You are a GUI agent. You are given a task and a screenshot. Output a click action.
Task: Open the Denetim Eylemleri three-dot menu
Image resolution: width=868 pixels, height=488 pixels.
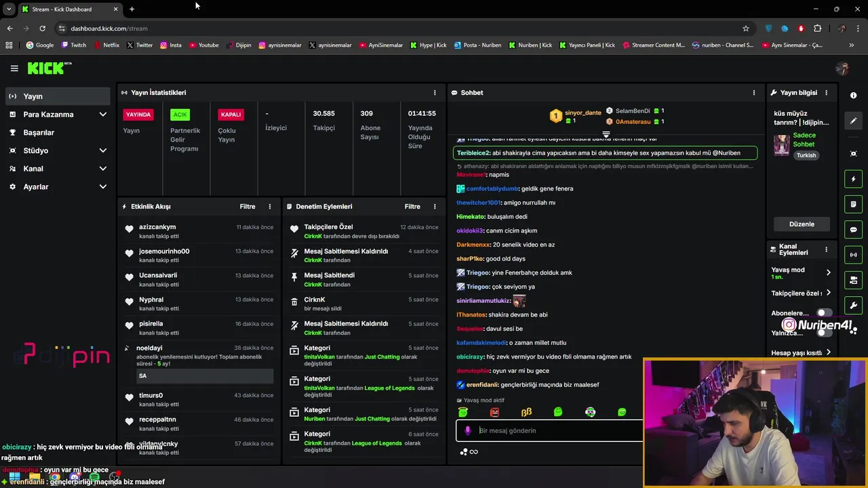(435, 207)
